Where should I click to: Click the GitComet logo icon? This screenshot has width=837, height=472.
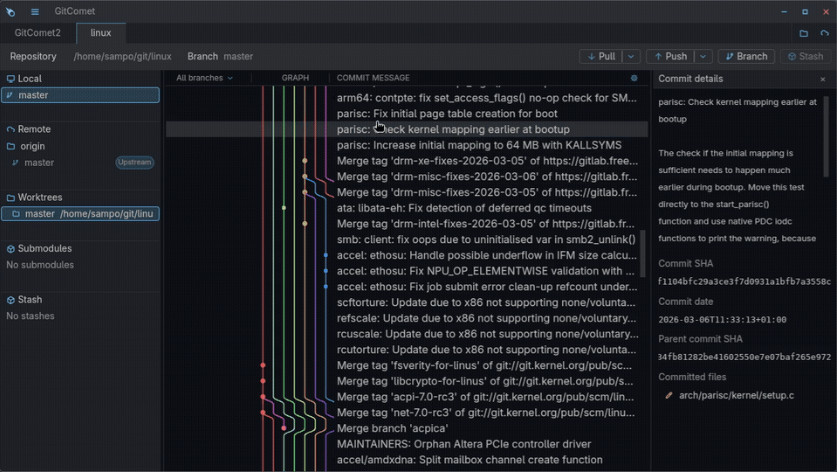[x=10, y=11]
